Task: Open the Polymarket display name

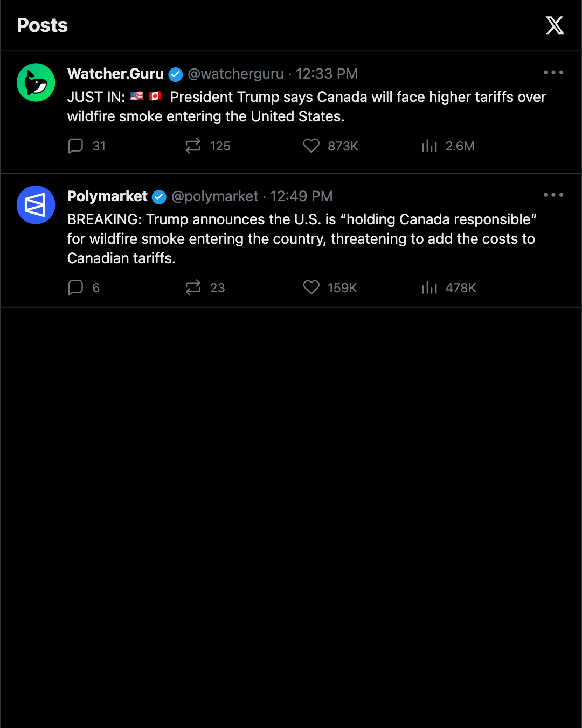Action: [107, 196]
